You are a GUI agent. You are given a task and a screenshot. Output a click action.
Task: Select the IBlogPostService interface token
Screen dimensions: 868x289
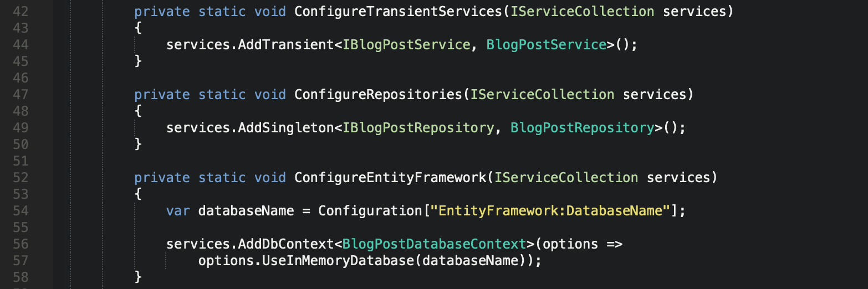click(406, 44)
